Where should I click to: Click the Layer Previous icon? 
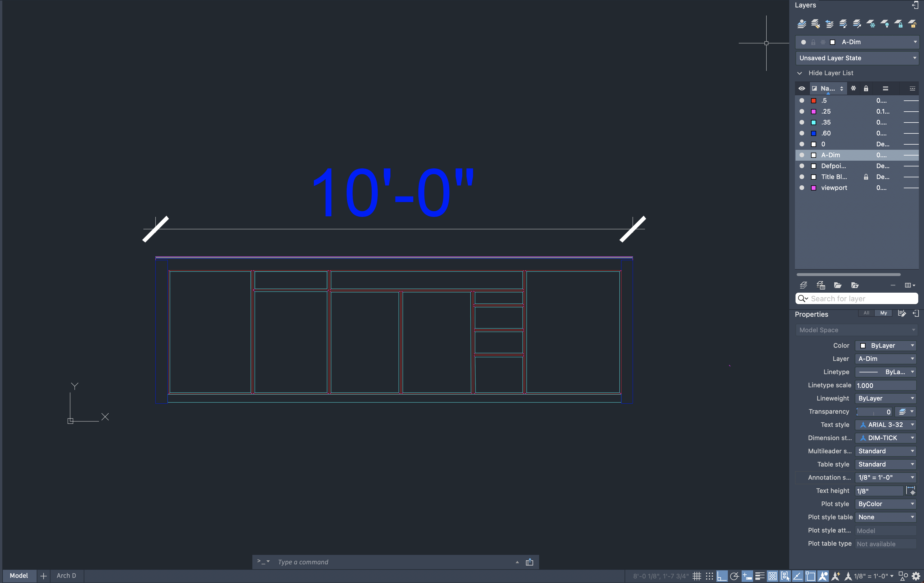(829, 24)
